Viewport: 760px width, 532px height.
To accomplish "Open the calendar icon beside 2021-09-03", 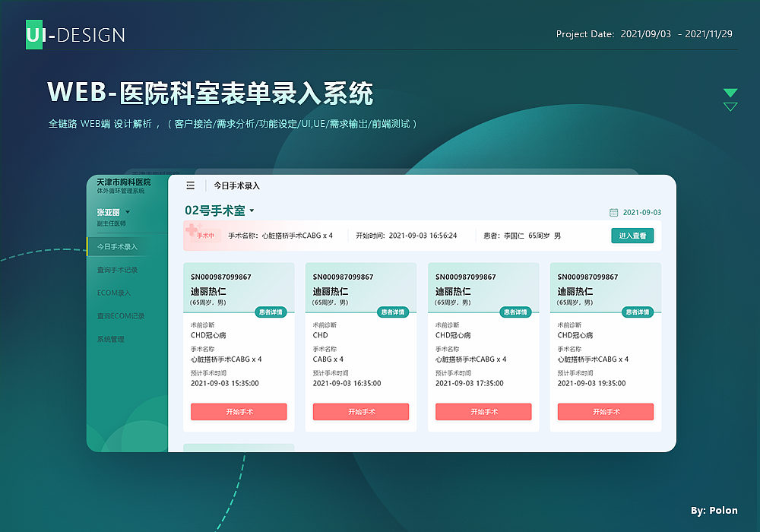I will pos(613,212).
